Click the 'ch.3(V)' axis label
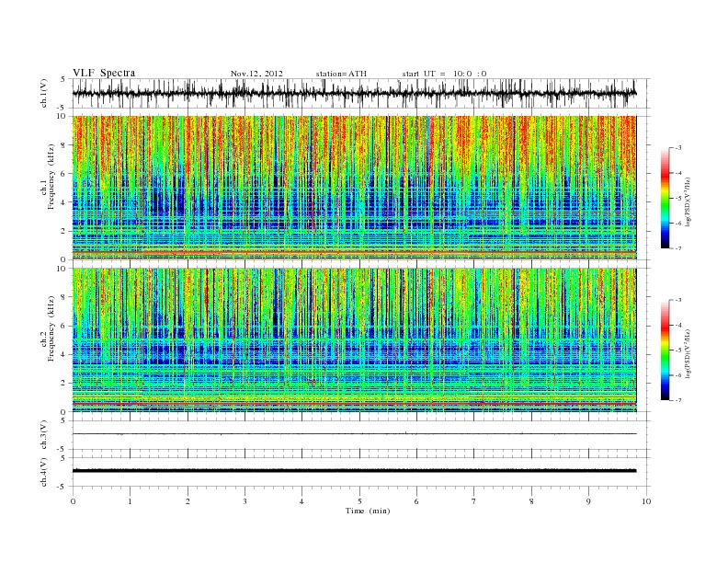 44,435
